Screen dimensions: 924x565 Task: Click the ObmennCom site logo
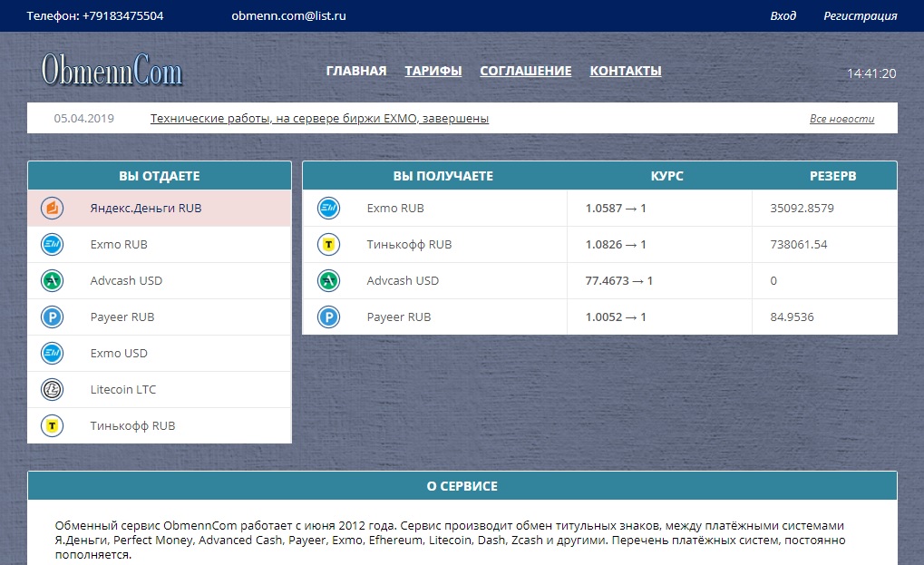(x=112, y=72)
